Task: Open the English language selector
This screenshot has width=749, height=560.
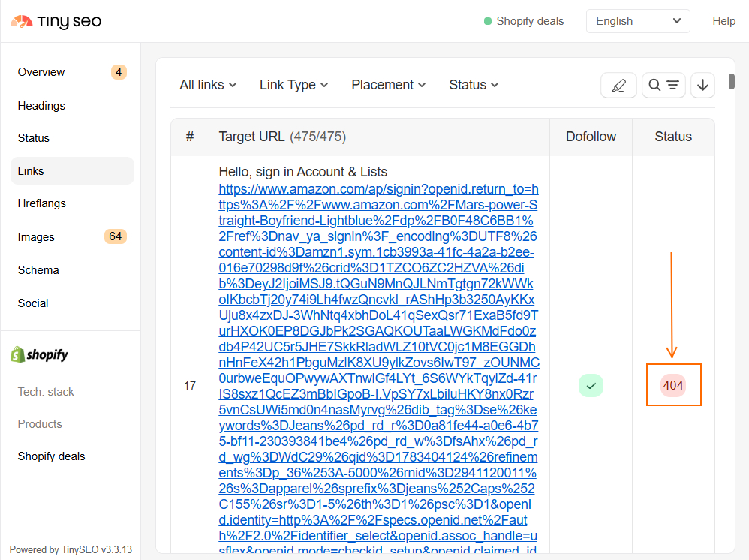Action: 638,21
